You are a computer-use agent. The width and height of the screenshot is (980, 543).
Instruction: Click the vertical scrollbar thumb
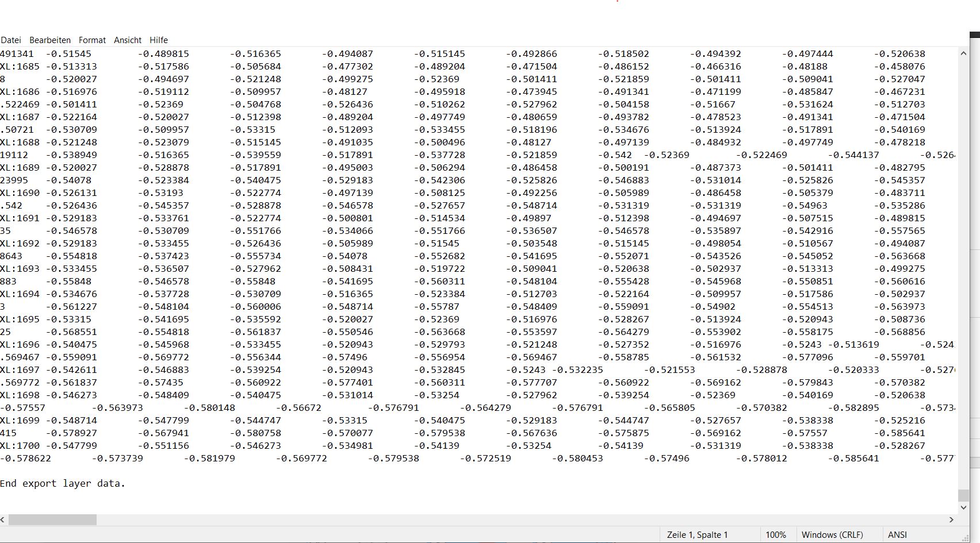[x=963, y=495]
